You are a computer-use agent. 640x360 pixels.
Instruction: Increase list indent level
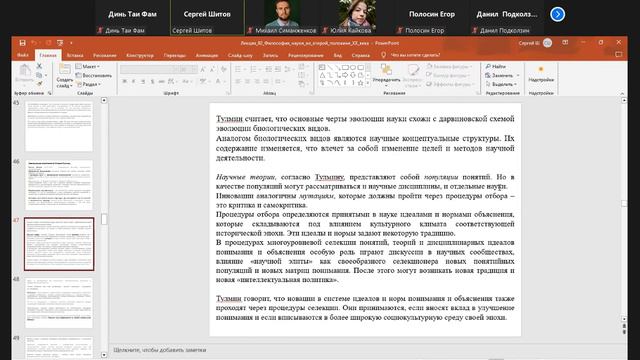[x=278, y=69]
